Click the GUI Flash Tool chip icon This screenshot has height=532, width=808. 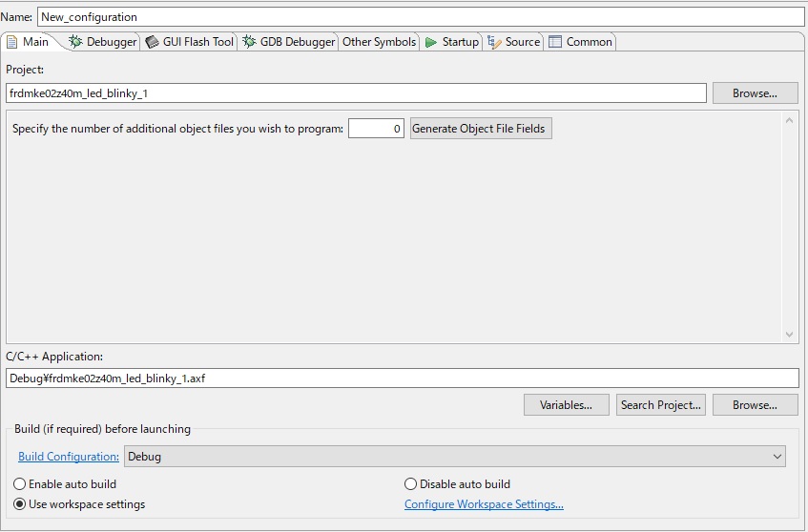152,42
